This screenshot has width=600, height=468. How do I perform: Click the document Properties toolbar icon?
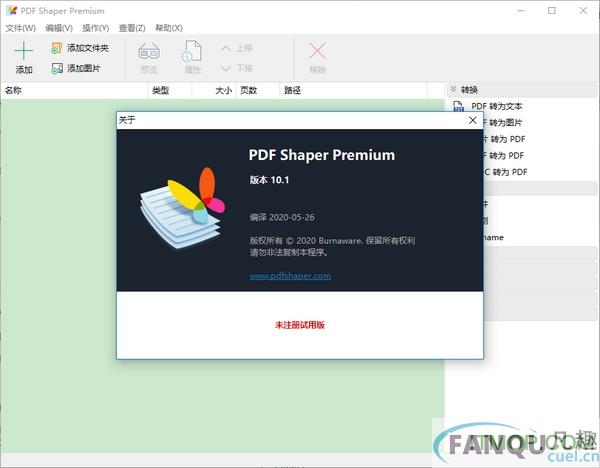192,51
